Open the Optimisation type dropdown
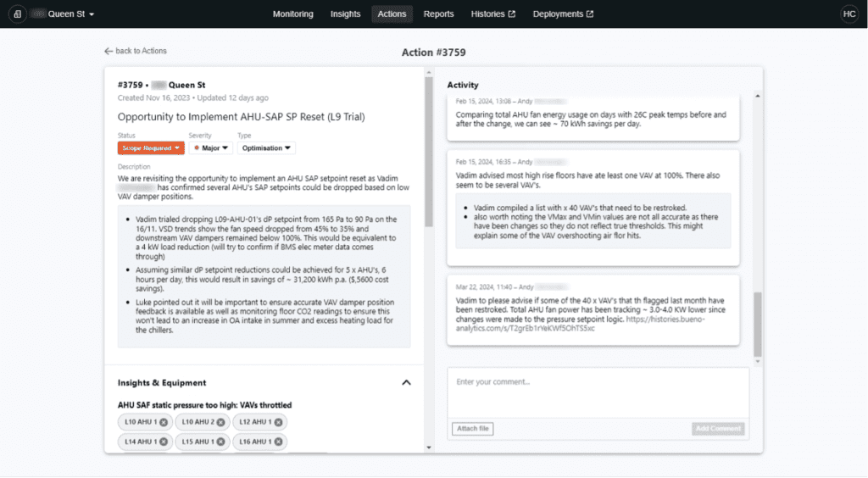The width and height of the screenshot is (868, 478). click(x=265, y=147)
